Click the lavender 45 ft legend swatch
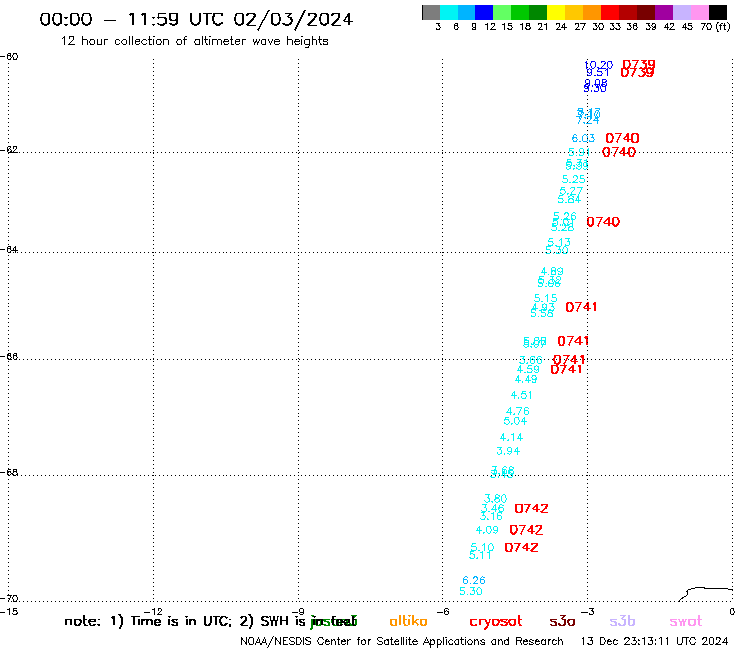The image size is (740, 650). pyautogui.click(x=681, y=12)
